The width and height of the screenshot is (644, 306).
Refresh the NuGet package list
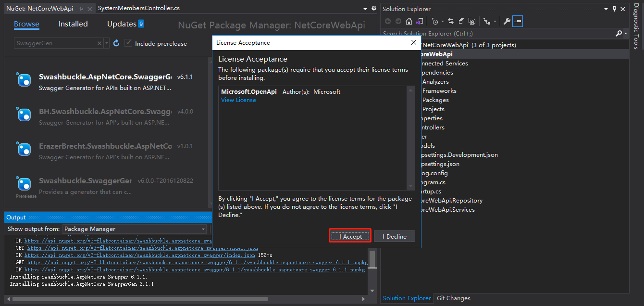116,43
